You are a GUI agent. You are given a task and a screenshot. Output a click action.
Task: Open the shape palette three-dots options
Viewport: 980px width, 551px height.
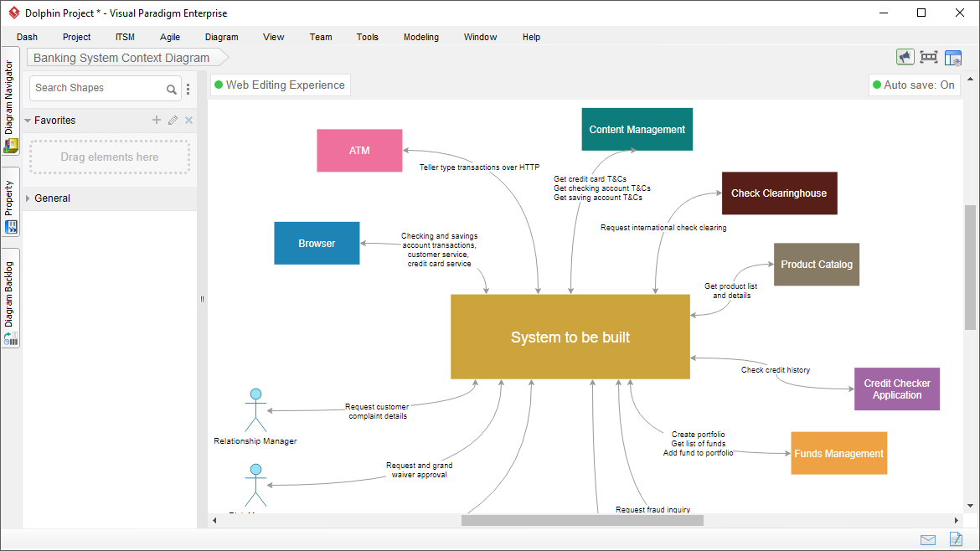(x=188, y=89)
